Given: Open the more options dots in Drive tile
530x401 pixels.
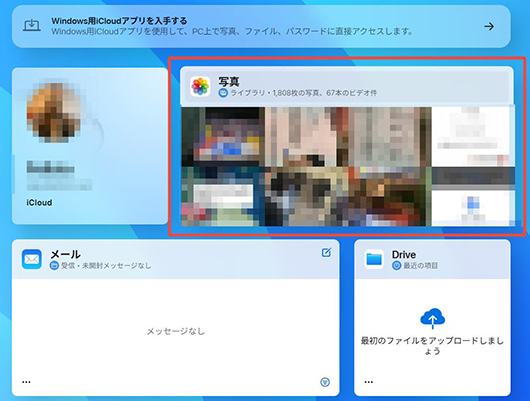Looking at the screenshot, I should [x=369, y=382].
